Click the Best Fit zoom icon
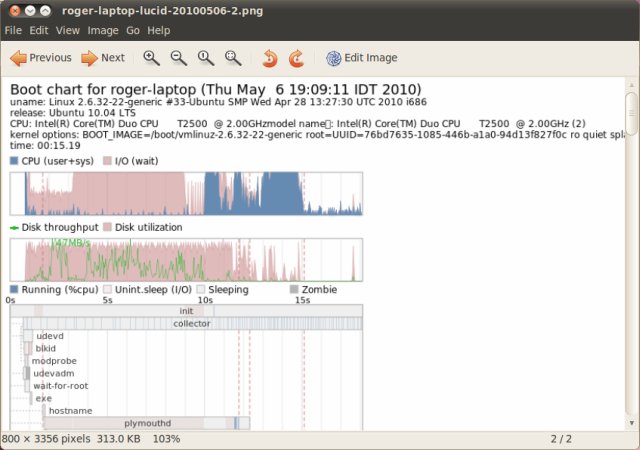 click(x=233, y=58)
